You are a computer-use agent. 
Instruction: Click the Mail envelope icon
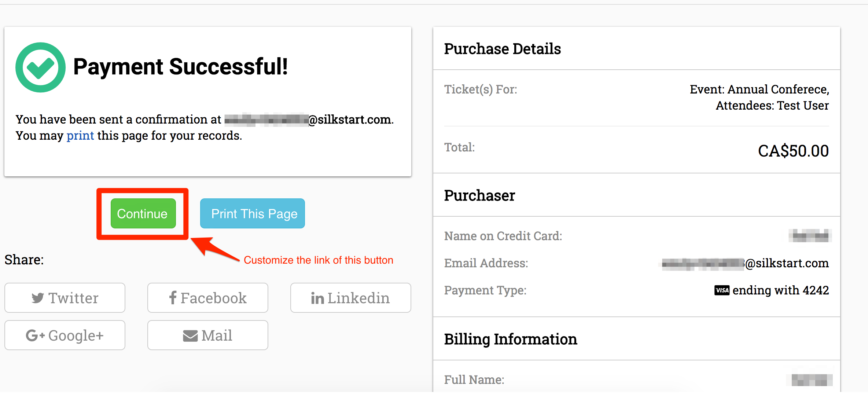(x=190, y=335)
